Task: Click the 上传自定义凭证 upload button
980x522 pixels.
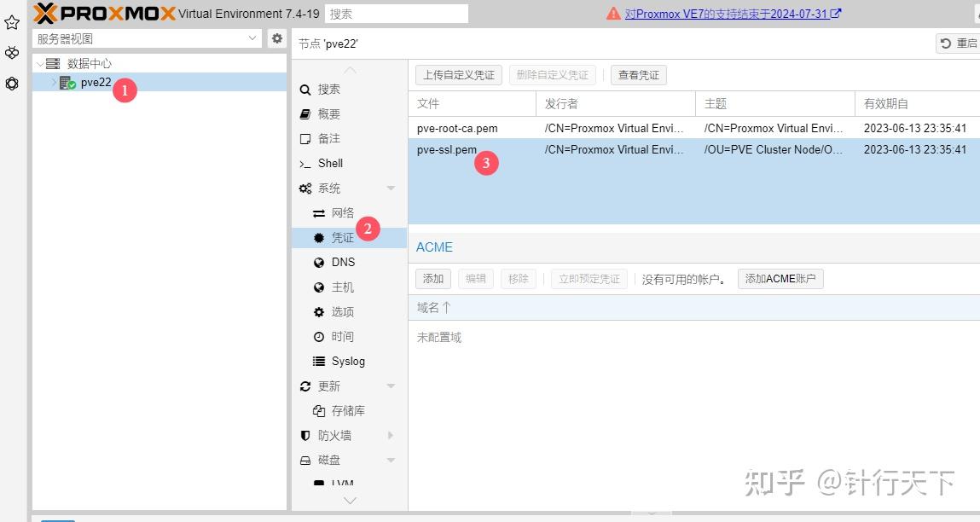Action: (x=458, y=74)
